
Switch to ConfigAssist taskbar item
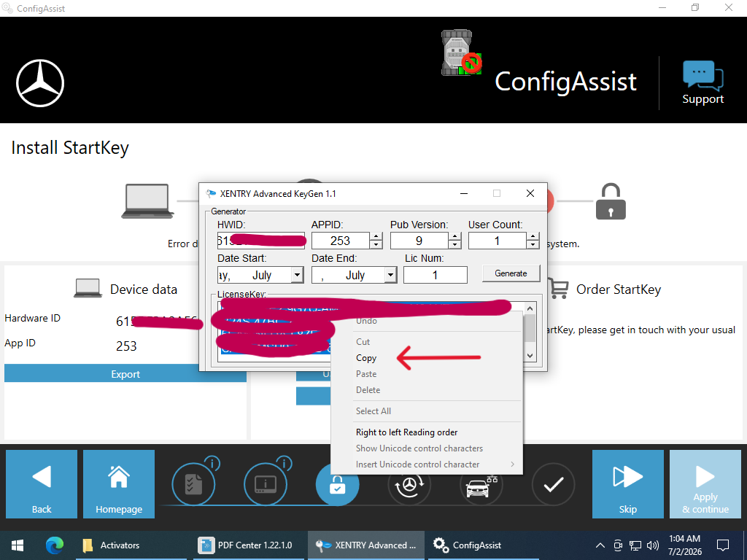pos(484,545)
